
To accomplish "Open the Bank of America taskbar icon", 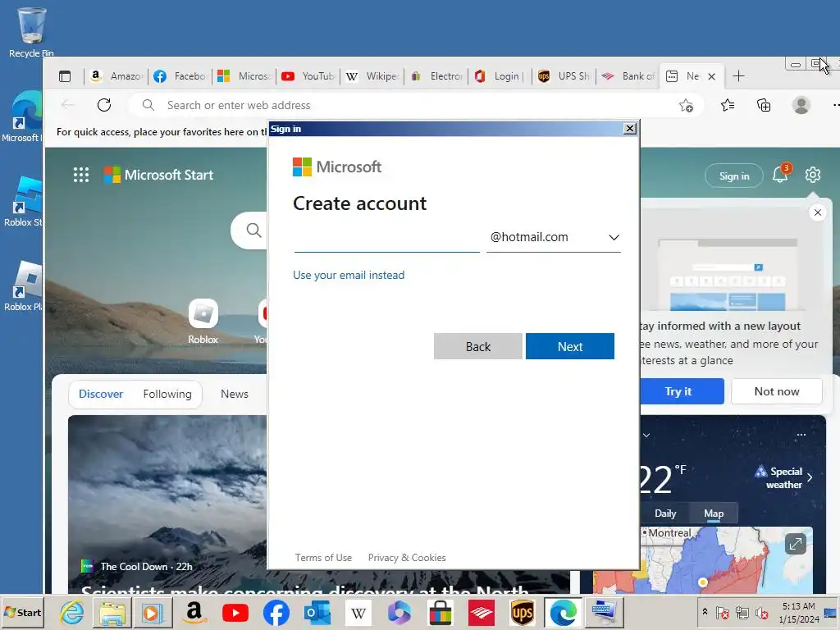I will coord(481,612).
